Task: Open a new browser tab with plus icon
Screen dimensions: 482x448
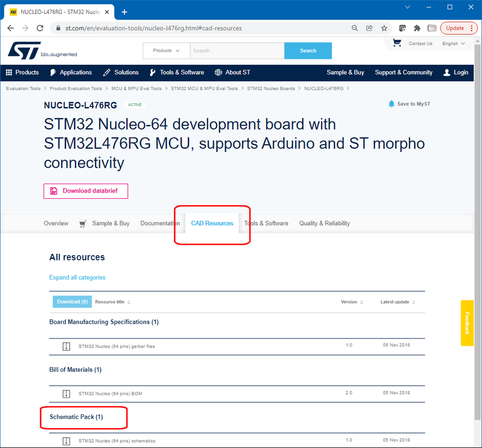Action: pos(124,12)
